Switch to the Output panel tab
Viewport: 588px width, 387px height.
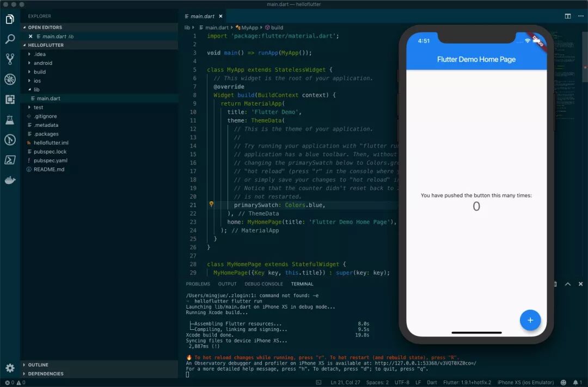227,284
